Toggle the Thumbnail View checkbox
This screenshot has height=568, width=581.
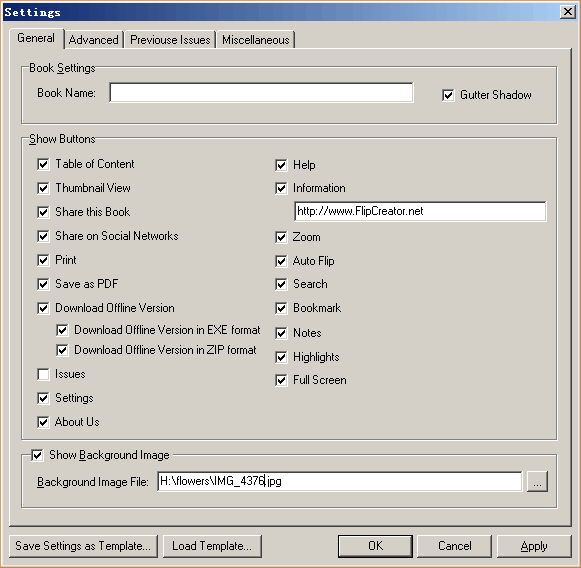click(43, 188)
